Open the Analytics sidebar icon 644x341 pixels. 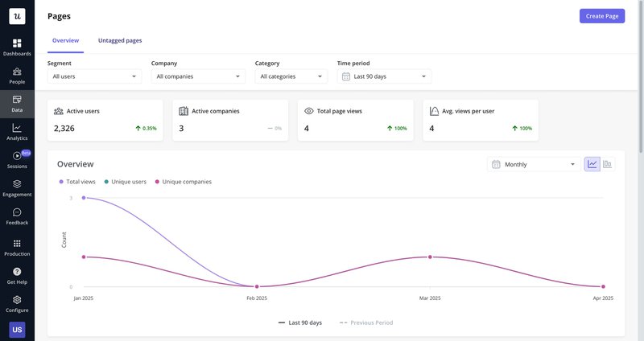17,132
